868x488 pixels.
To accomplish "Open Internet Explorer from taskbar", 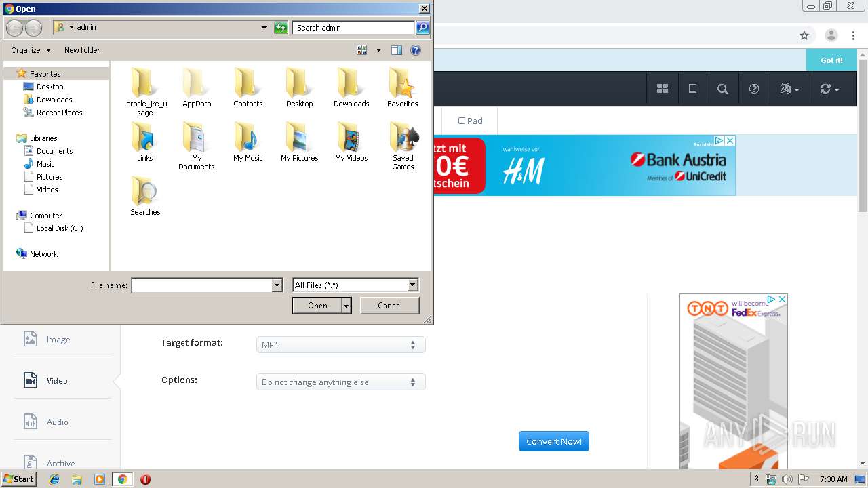I will tap(54, 479).
